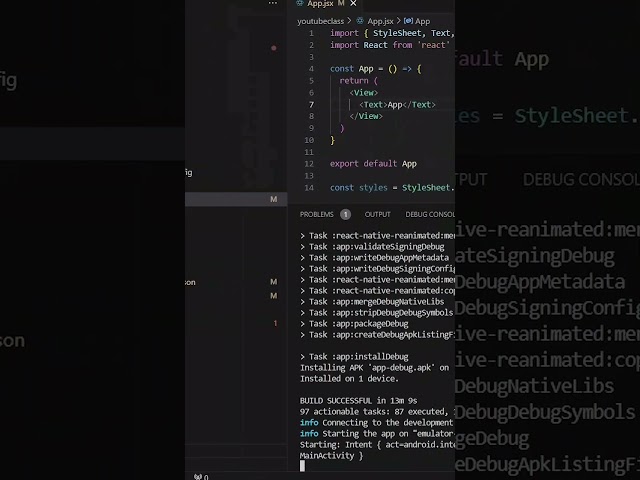Click youtubeclass in the breadcrumb

click(x=320, y=21)
